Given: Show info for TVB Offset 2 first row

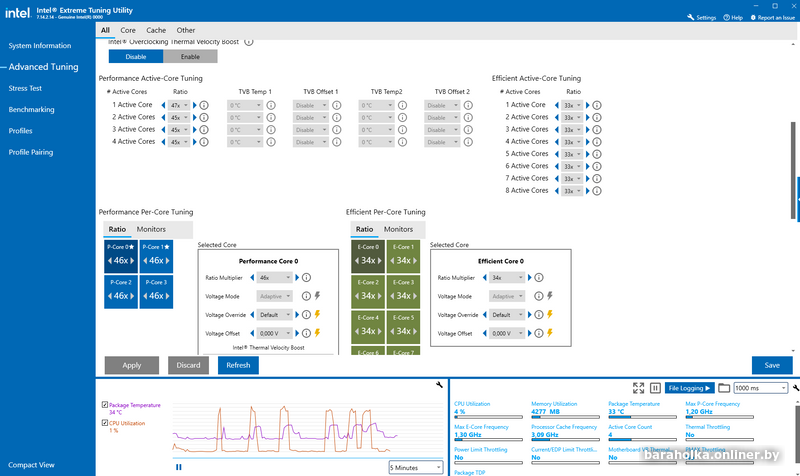Looking at the screenshot, I should point(468,105).
